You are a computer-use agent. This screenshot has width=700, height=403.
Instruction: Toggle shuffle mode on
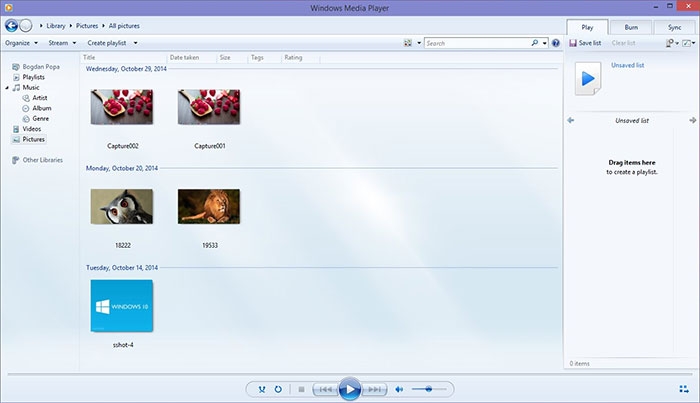click(261, 389)
